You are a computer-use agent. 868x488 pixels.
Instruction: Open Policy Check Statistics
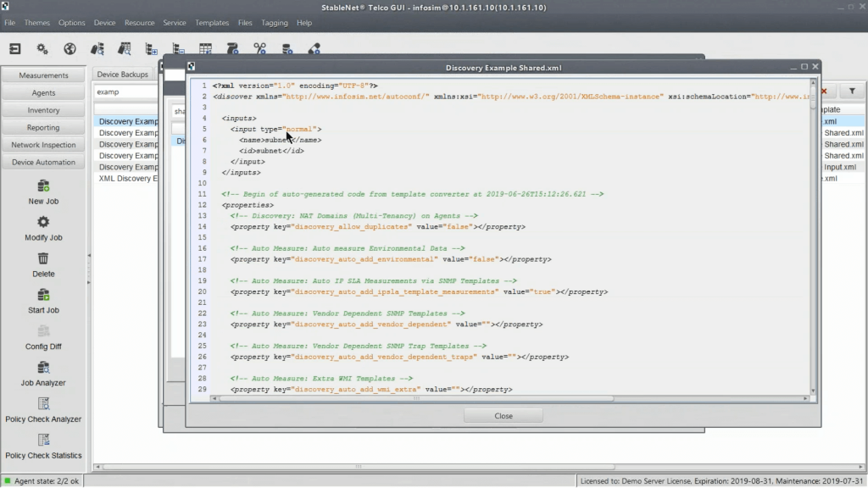pyautogui.click(x=43, y=441)
